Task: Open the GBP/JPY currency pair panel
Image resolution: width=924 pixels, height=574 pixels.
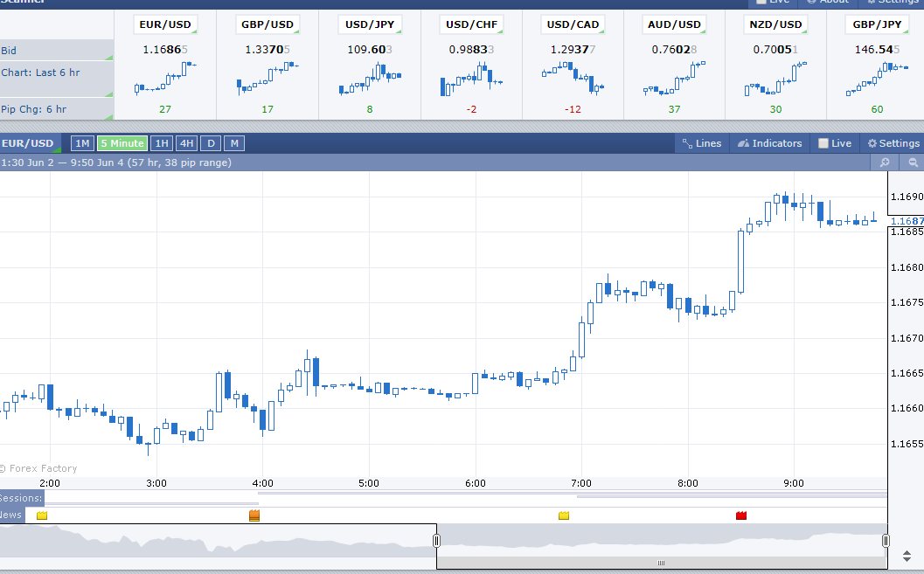Action: coord(877,24)
